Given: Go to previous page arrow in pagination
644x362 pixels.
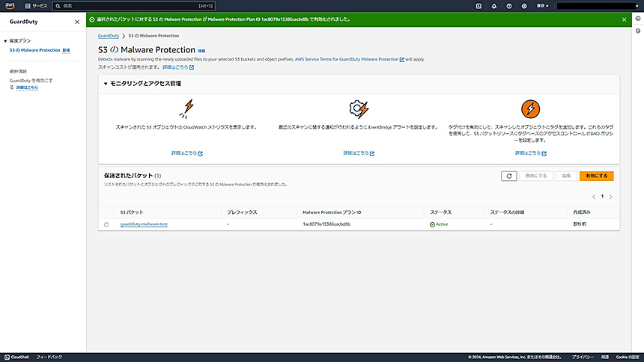Looking at the screenshot, I should coord(594,197).
